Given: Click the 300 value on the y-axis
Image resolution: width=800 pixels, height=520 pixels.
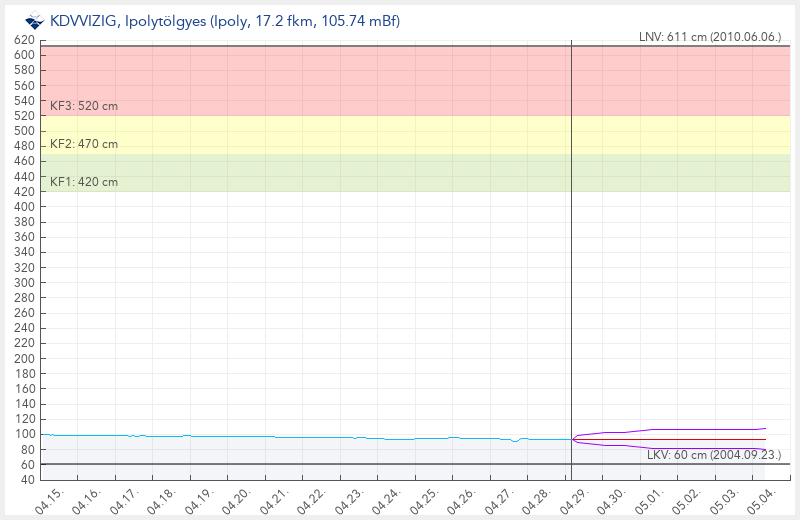Looking at the screenshot, I should [x=25, y=283].
